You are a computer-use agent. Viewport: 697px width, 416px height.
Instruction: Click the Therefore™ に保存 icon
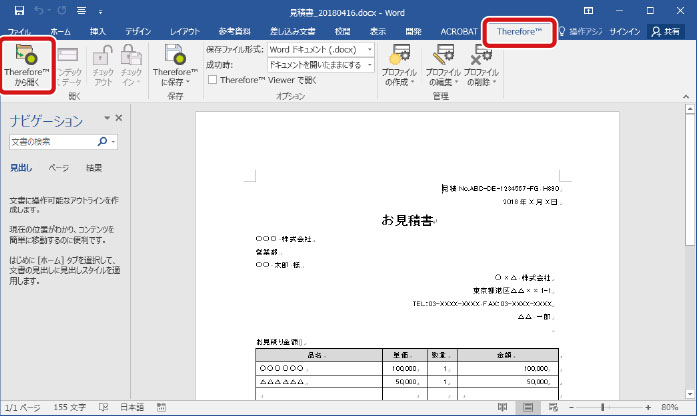click(174, 66)
